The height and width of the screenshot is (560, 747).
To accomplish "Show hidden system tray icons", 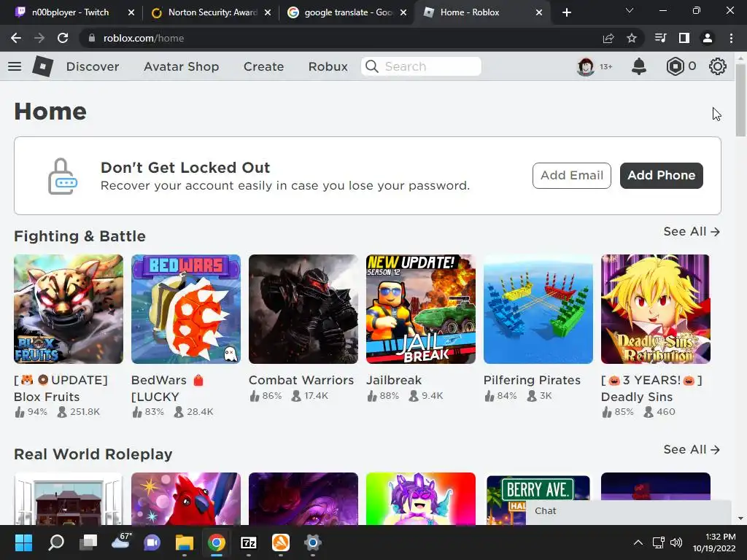I will point(638,542).
